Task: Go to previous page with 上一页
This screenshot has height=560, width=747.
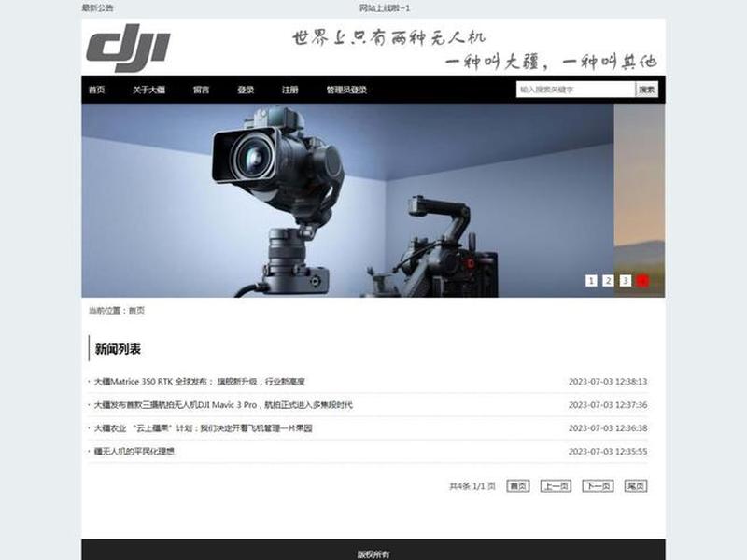Action: [x=556, y=486]
